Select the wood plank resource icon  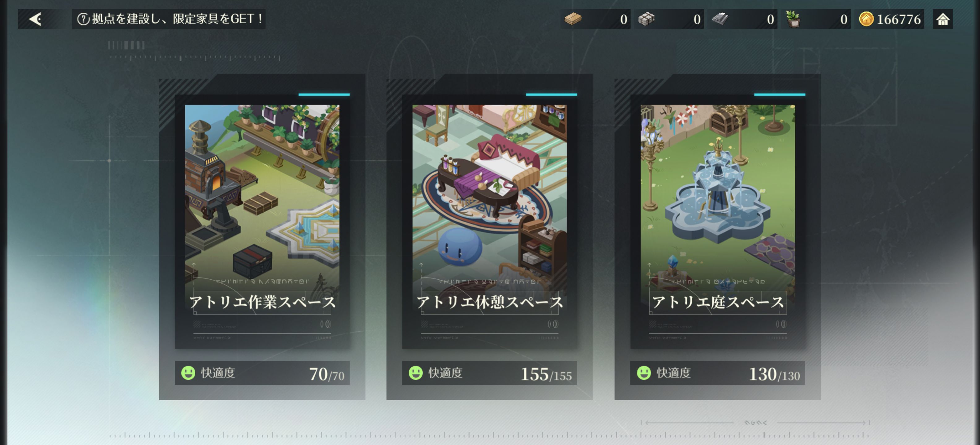pyautogui.click(x=573, y=19)
